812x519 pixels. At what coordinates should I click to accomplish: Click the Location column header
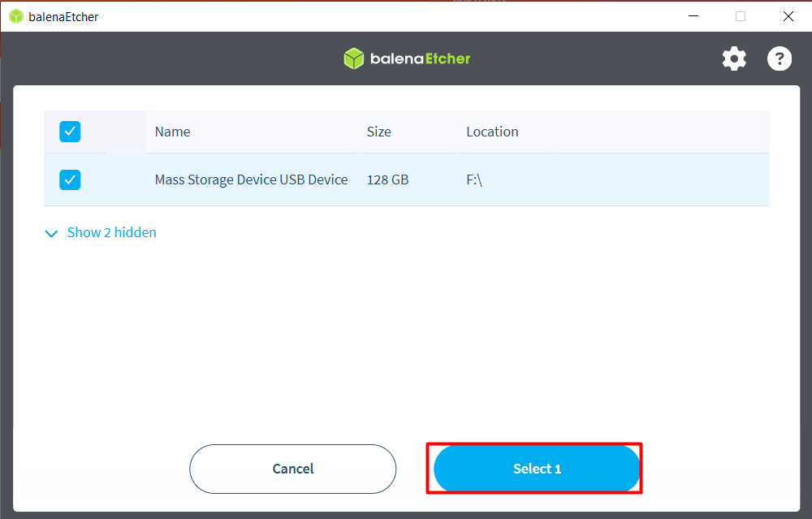click(491, 132)
